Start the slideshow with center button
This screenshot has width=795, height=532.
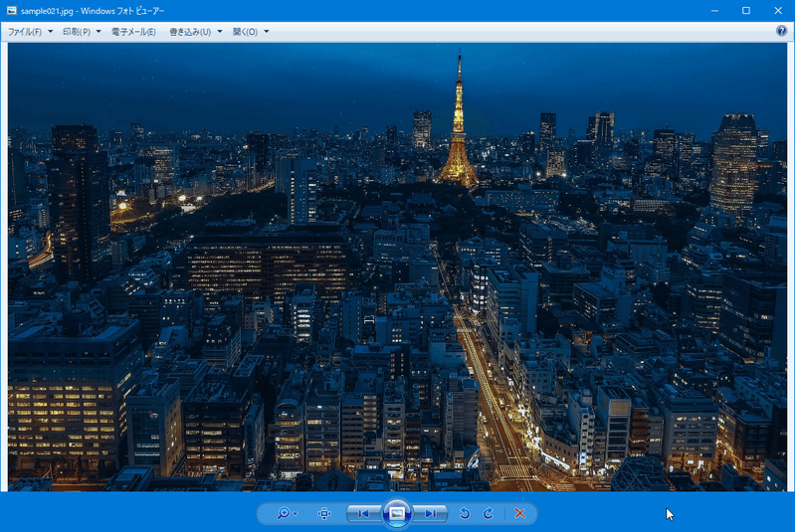click(x=396, y=514)
